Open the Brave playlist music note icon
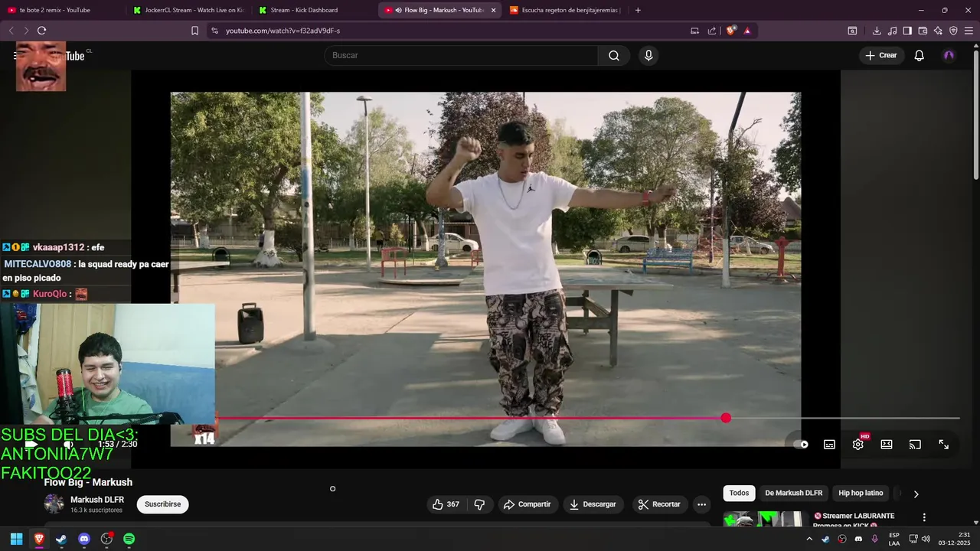This screenshot has height=551, width=980. pos(892,31)
